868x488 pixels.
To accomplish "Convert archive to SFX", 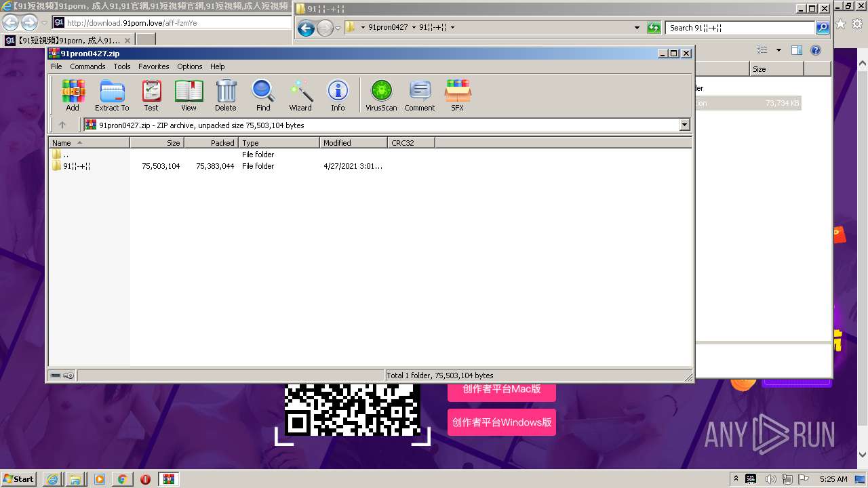I will [458, 95].
